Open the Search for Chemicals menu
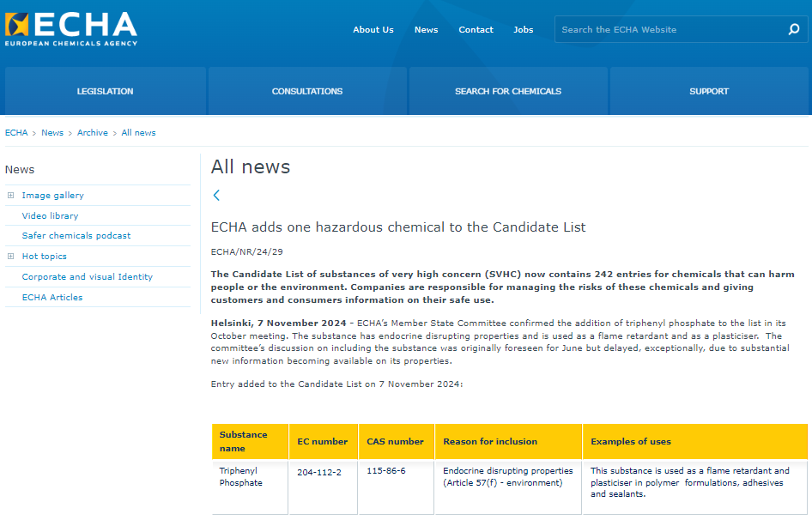 507,91
